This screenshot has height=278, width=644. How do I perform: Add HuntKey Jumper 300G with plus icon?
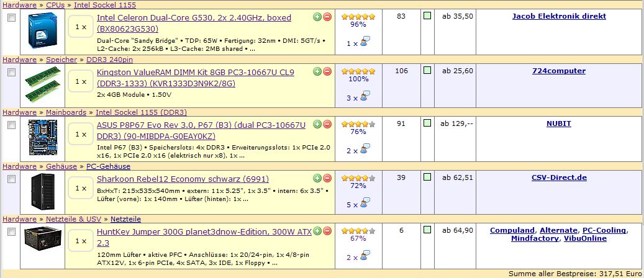pyautogui.click(x=317, y=231)
